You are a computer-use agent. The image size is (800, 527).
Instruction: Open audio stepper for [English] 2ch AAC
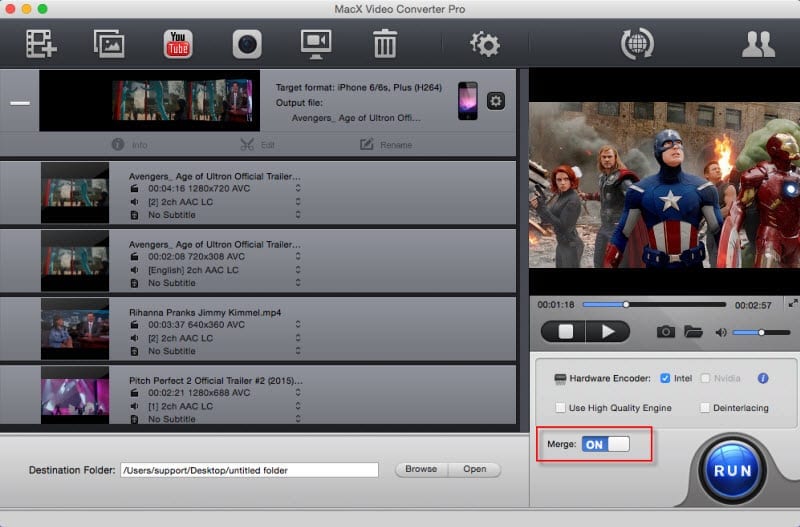click(298, 269)
